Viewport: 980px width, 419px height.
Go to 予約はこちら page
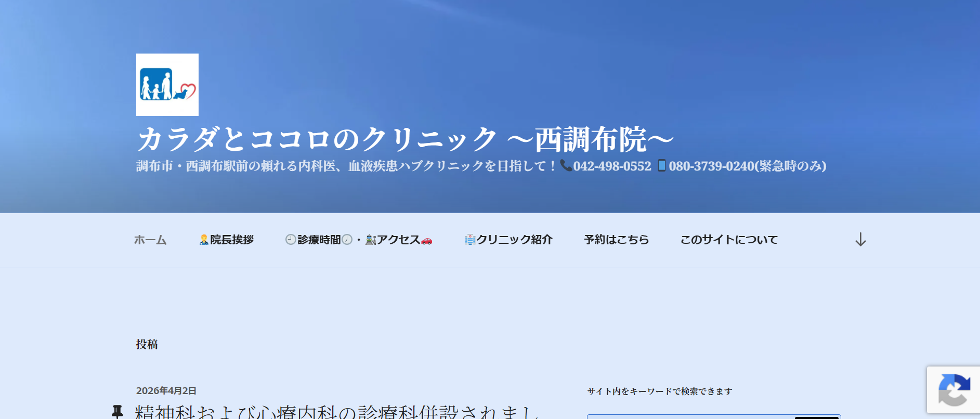tap(617, 240)
